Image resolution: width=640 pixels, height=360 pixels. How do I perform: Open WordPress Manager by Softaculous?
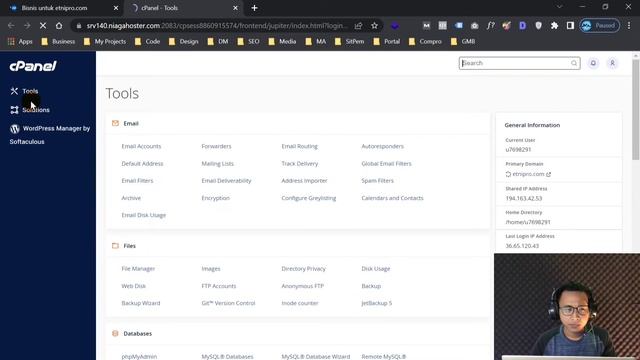(x=50, y=135)
